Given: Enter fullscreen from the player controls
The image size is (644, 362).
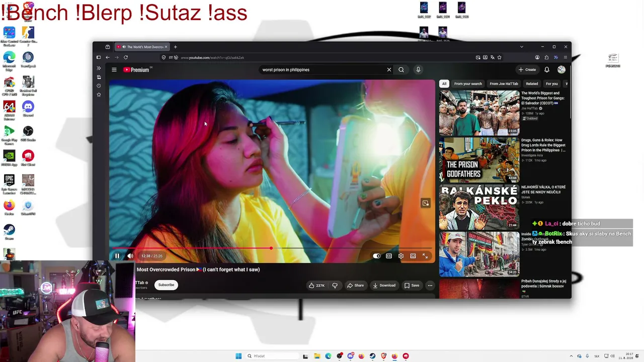Looking at the screenshot, I should (x=425, y=256).
